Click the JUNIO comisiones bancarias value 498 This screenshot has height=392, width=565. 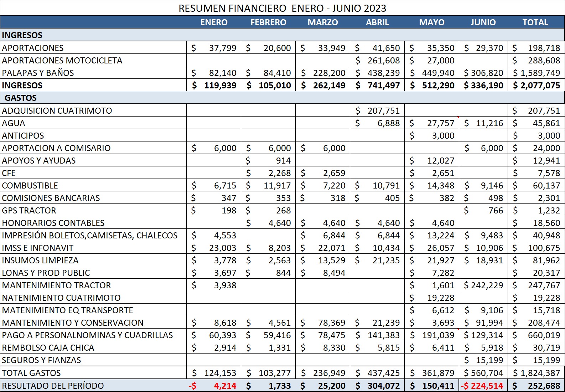(x=496, y=198)
